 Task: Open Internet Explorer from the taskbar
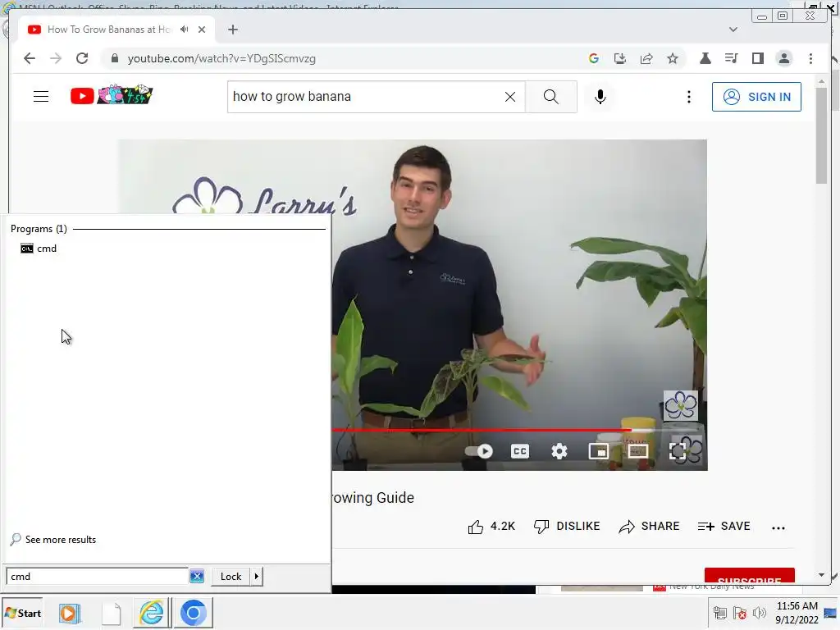[x=152, y=612]
